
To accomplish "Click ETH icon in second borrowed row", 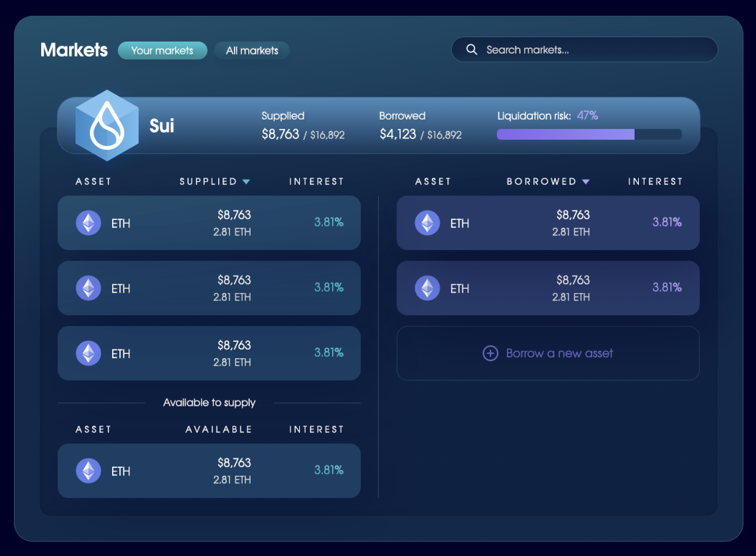I will (427, 288).
